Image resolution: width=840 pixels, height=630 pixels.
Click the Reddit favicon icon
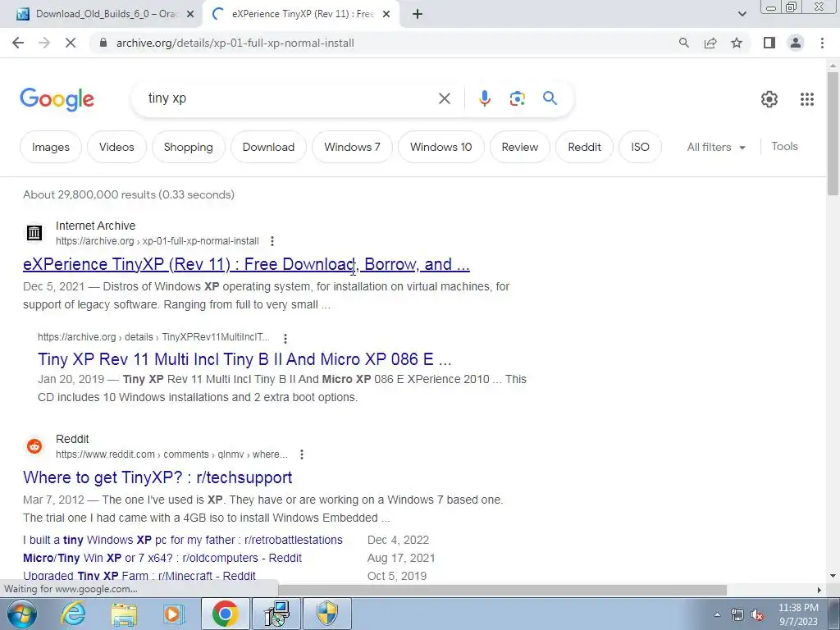(x=34, y=445)
